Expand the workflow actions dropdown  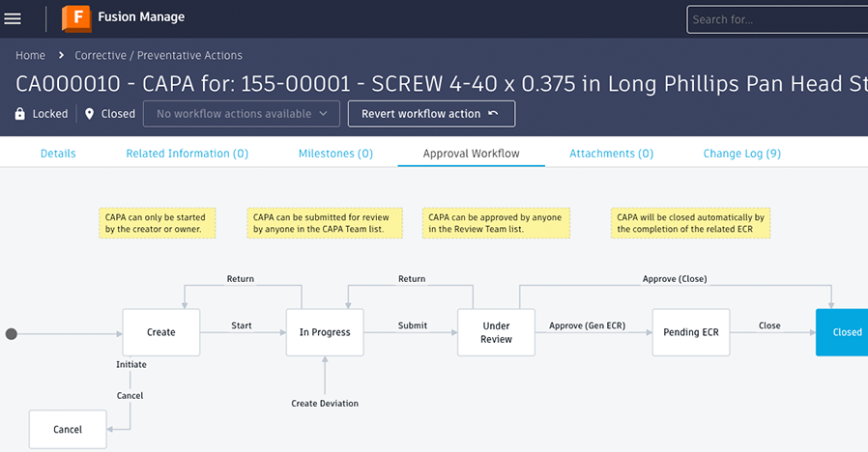(x=242, y=114)
